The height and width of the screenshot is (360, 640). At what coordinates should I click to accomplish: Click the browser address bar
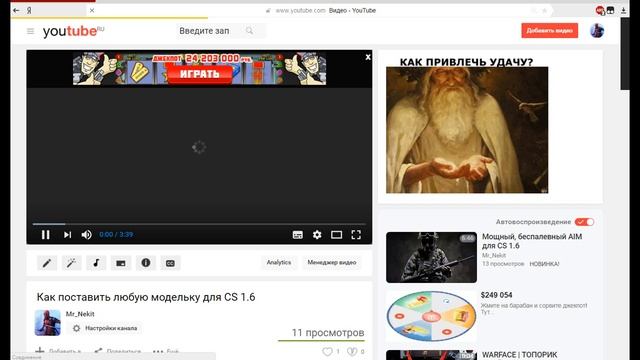320,10
